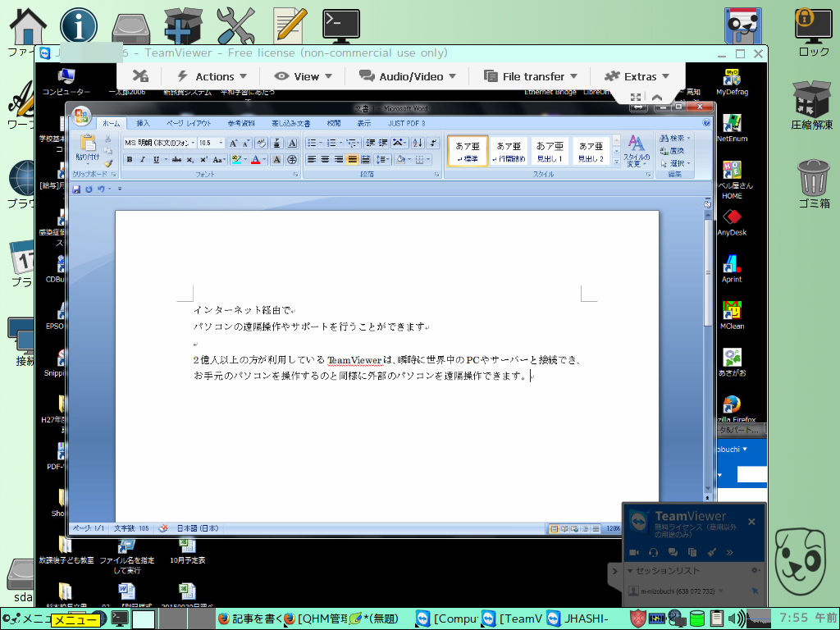The image size is (840, 630).
Task: Click the 検索 search button
Action: coord(674,138)
